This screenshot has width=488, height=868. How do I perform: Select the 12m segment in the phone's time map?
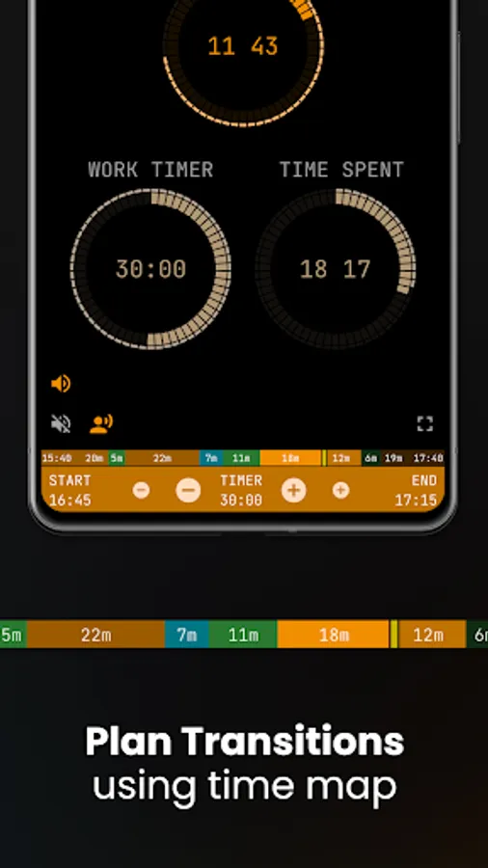[344, 458]
